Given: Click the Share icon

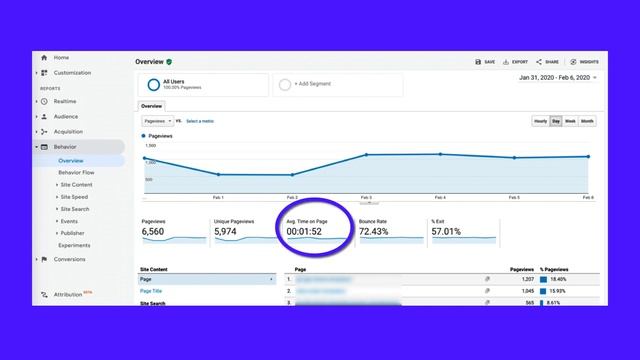Looking at the screenshot, I should pyautogui.click(x=539, y=62).
